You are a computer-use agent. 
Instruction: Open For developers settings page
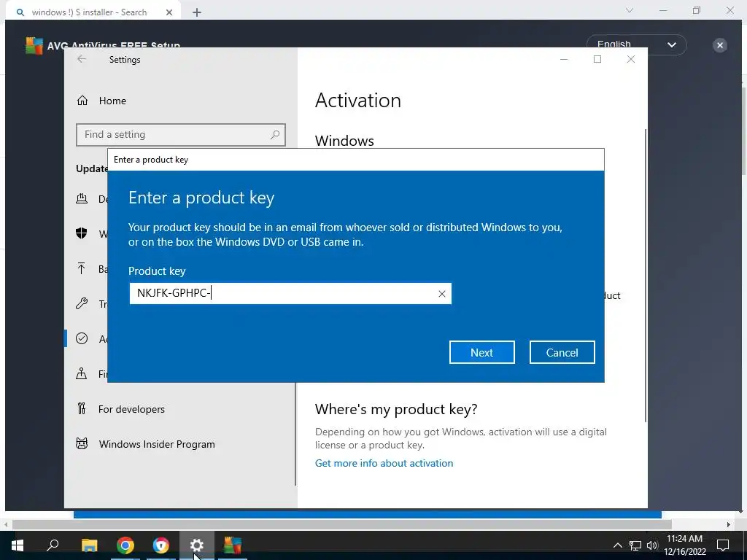(x=131, y=409)
